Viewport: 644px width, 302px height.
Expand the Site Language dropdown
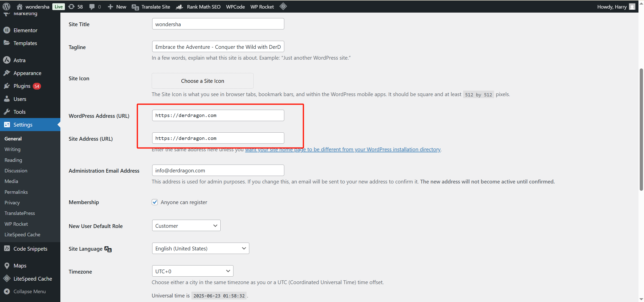point(200,248)
